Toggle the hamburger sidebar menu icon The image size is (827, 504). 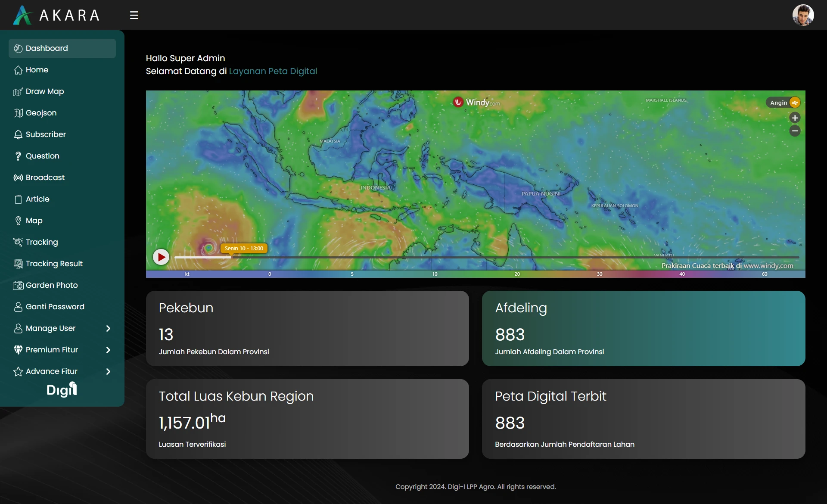click(x=134, y=15)
